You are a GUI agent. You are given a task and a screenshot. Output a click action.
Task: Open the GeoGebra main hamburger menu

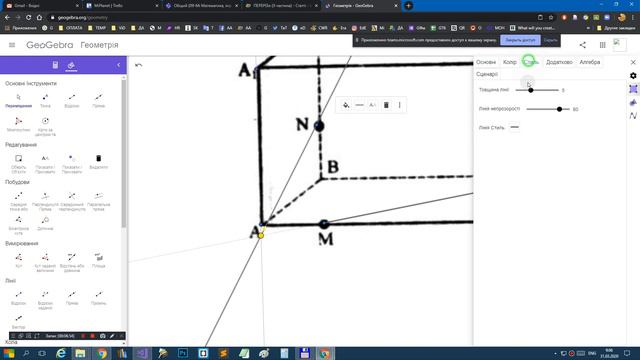(x=12, y=45)
